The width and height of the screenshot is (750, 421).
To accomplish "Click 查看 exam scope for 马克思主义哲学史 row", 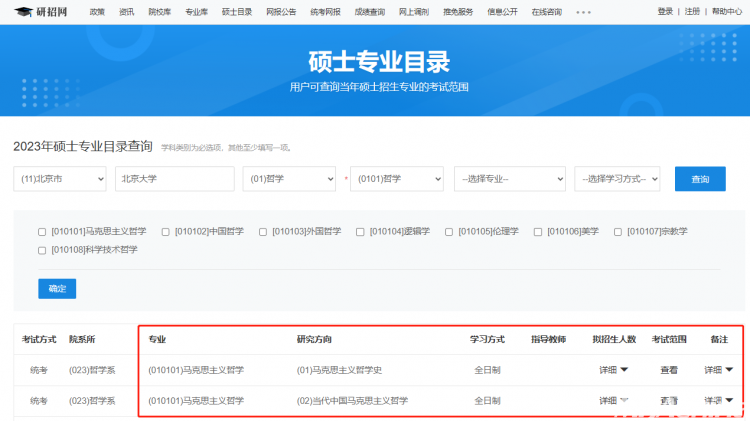I will point(669,370).
